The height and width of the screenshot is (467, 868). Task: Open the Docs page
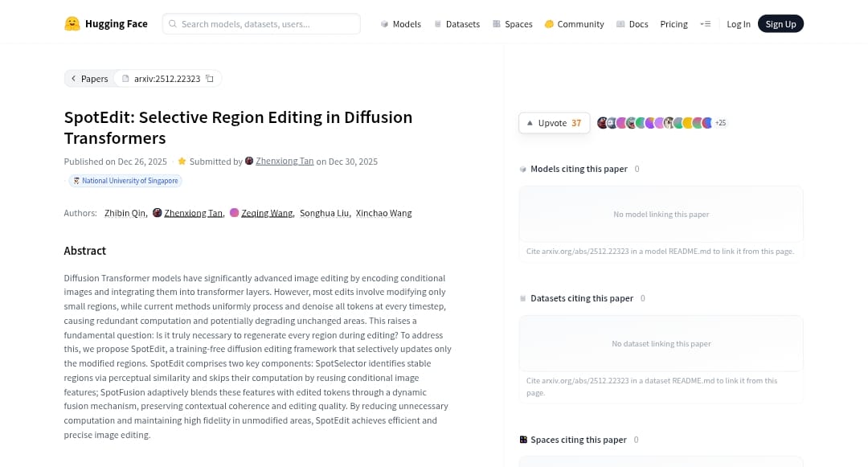pos(633,24)
